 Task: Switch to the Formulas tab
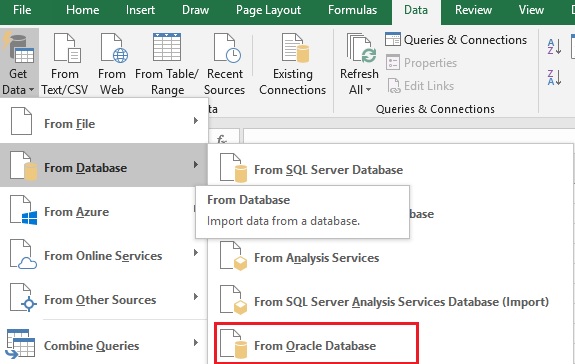(x=352, y=10)
